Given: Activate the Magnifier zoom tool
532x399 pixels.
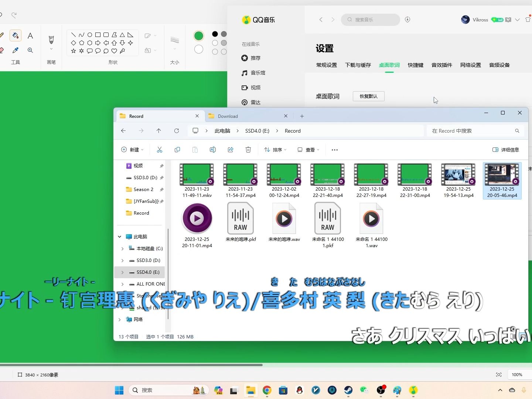Looking at the screenshot, I should (x=31, y=50).
